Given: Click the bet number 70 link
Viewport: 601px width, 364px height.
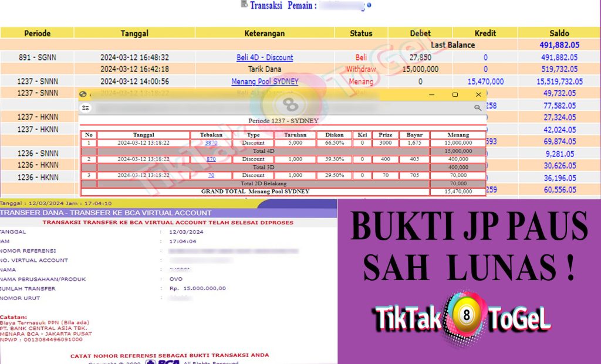Looking at the screenshot, I should pos(211,175).
